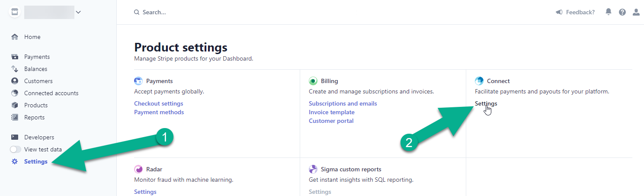Click the account store logo icon
The height and width of the screenshot is (196, 644).
coord(15,12)
